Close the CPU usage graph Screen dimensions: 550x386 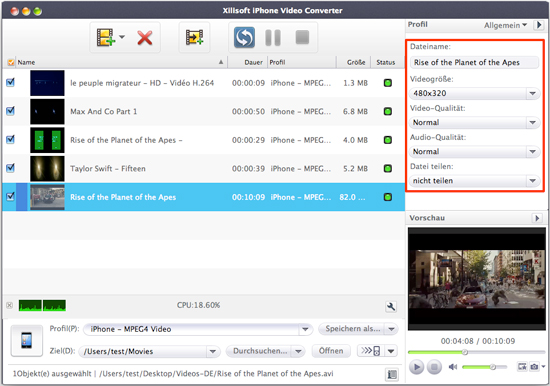(9, 305)
